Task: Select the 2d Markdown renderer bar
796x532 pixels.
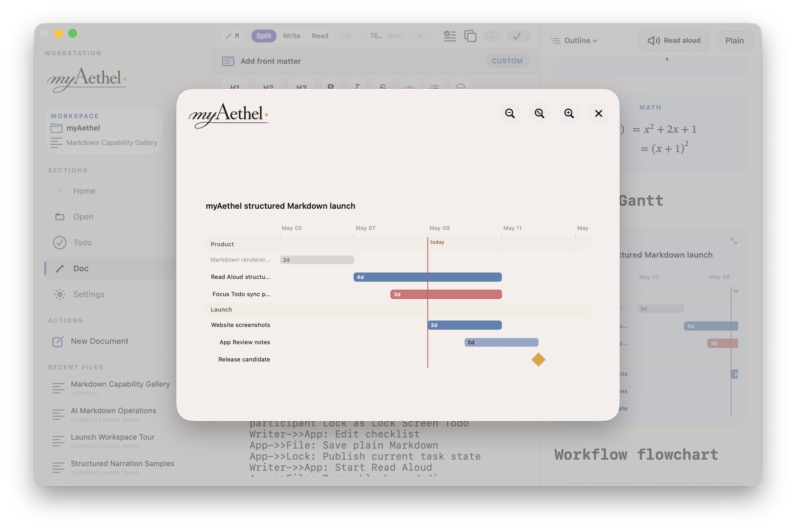Action: (317, 260)
